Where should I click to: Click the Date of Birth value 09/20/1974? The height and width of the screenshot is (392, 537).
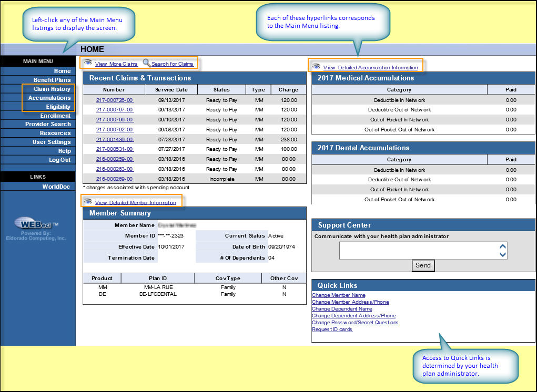(281, 246)
